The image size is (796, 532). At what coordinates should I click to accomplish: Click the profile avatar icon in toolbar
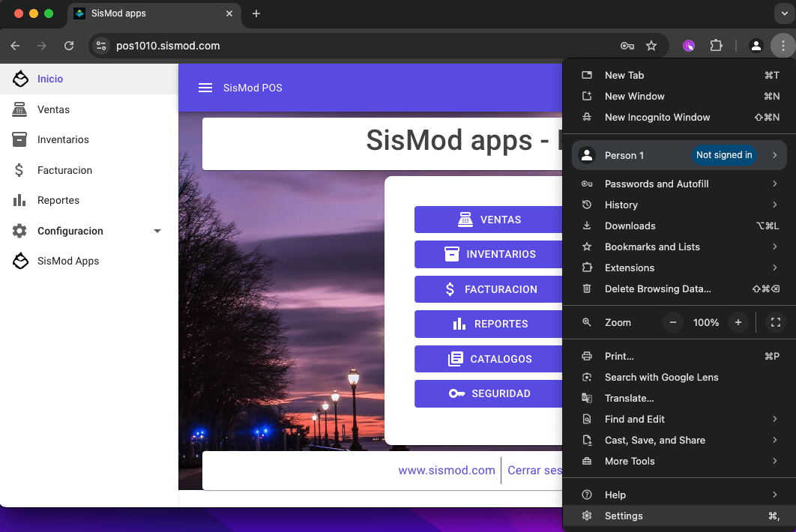pyautogui.click(x=756, y=46)
